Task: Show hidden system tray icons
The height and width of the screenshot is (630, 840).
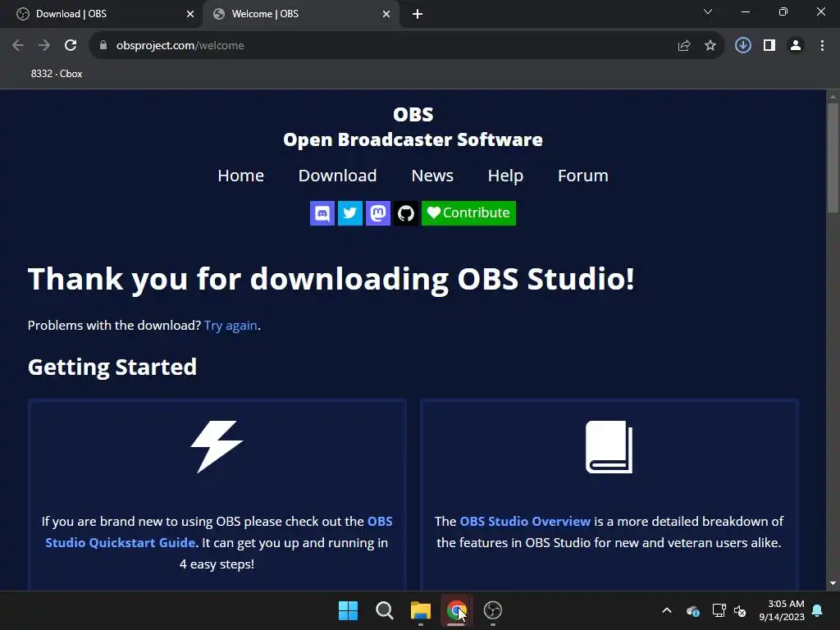Action: pos(667,610)
